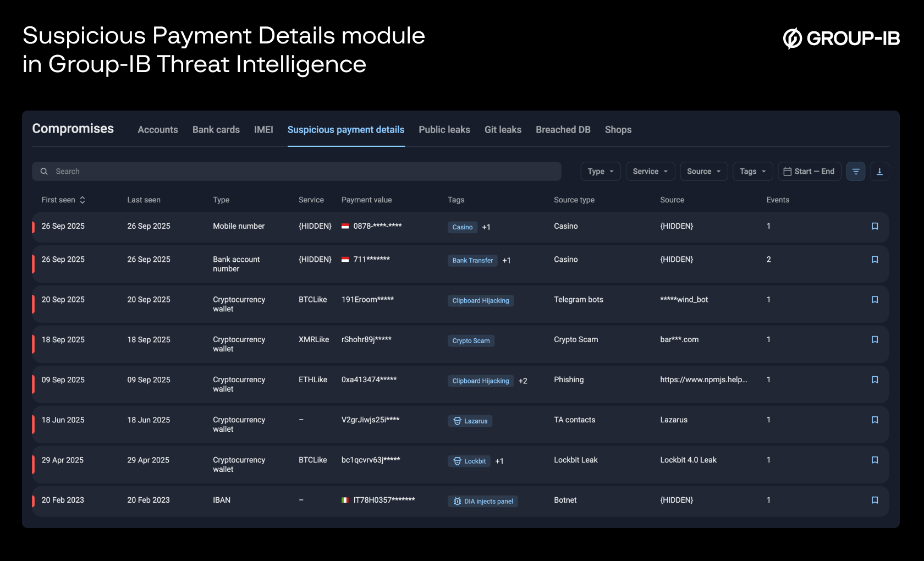Image resolution: width=924 pixels, height=561 pixels.
Task: Switch to the Bank cards tab
Action: point(216,130)
